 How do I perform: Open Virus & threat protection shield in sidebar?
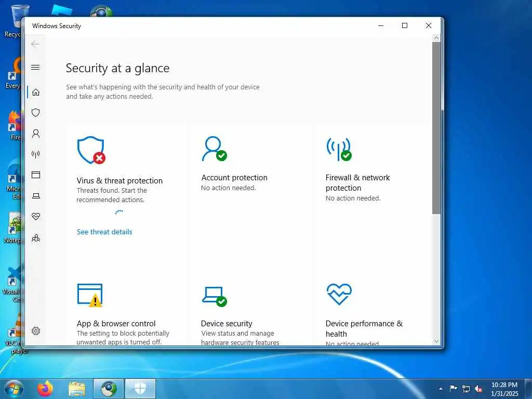tap(36, 113)
